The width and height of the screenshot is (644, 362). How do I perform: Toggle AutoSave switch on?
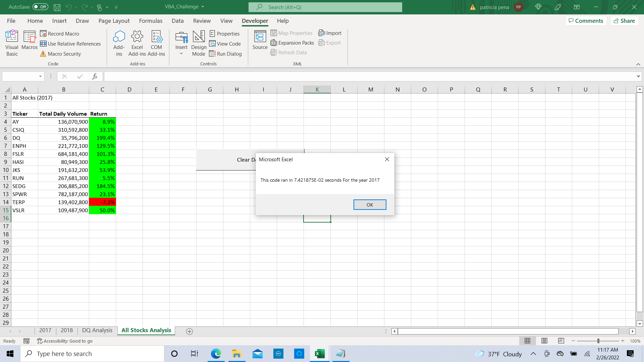(40, 7)
